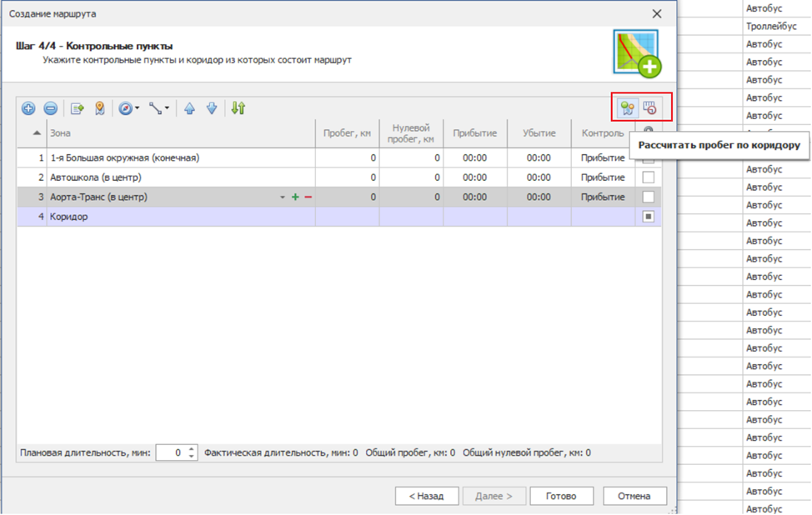Viewport: 812px width, 515px height.
Task: Move the selected row down with blue arrow
Action: [212, 108]
